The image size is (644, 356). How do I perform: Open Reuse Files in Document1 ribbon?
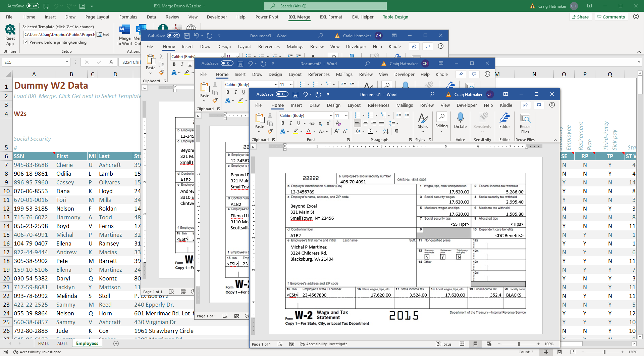click(x=525, y=123)
